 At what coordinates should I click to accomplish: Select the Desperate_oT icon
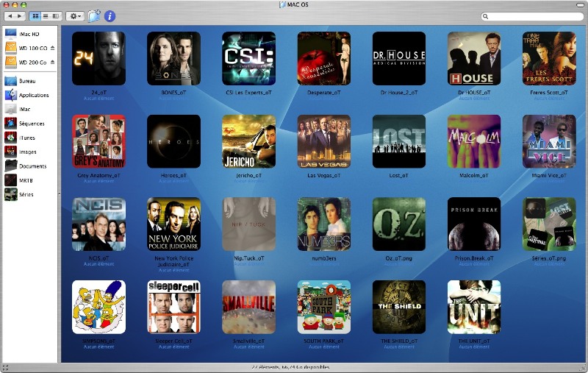point(324,59)
